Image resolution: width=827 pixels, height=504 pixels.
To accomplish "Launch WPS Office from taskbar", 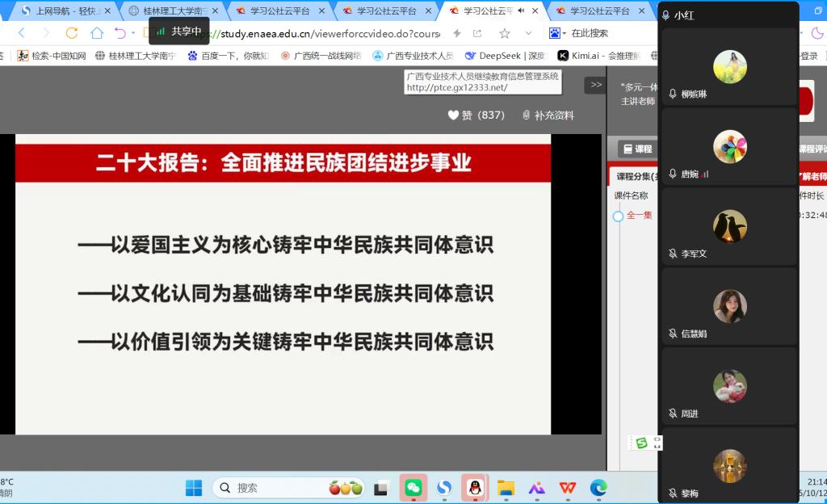I will (568, 488).
